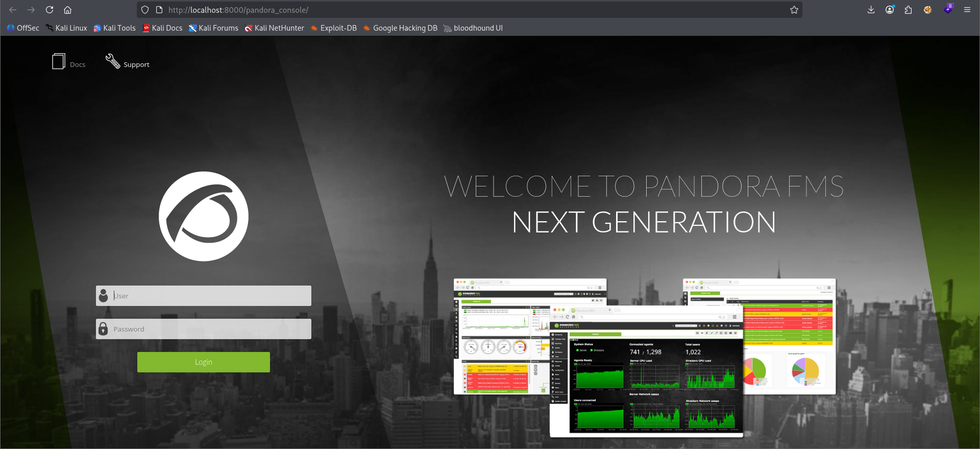This screenshot has height=449, width=980.
Task: View site information page icon
Action: pos(159,10)
